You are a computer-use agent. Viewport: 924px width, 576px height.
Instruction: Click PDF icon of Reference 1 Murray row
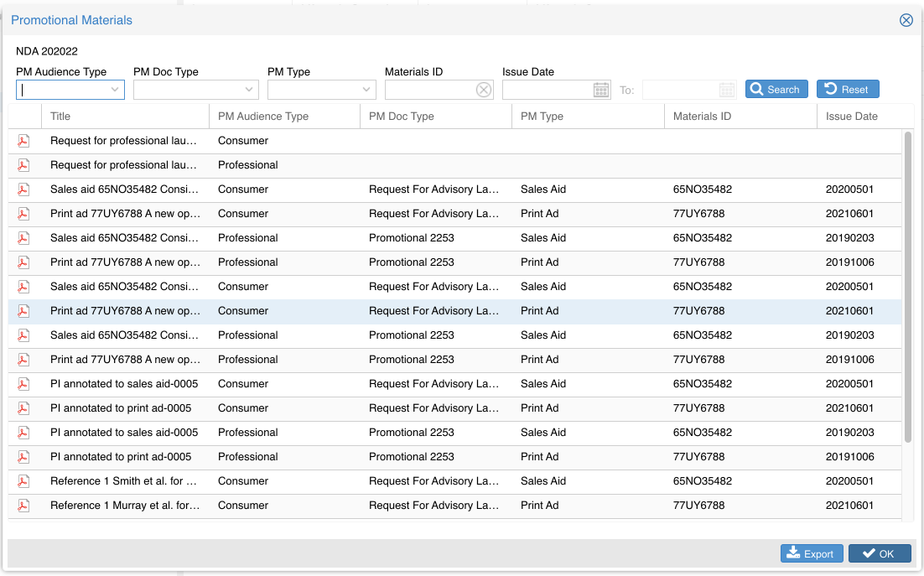coord(23,506)
